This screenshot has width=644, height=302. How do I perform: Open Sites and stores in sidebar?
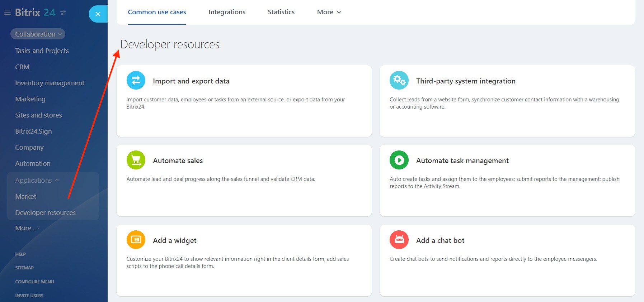(38, 115)
